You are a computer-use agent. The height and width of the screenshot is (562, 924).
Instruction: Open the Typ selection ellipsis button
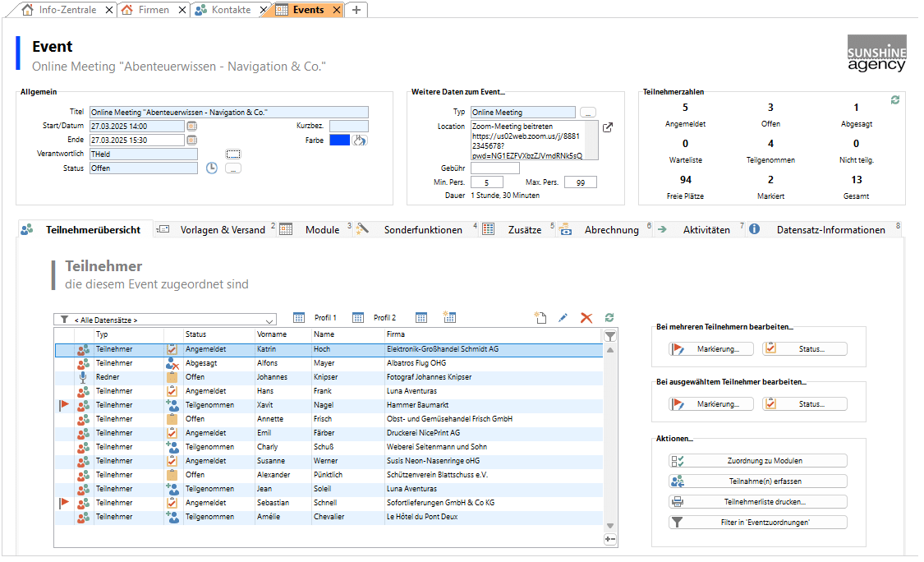pyautogui.click(x=588, y=113)
